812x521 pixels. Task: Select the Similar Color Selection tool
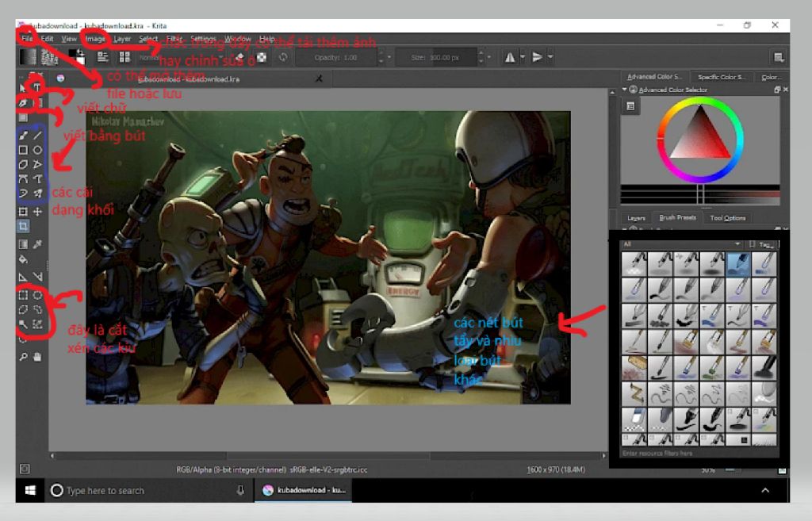(37, 324)
